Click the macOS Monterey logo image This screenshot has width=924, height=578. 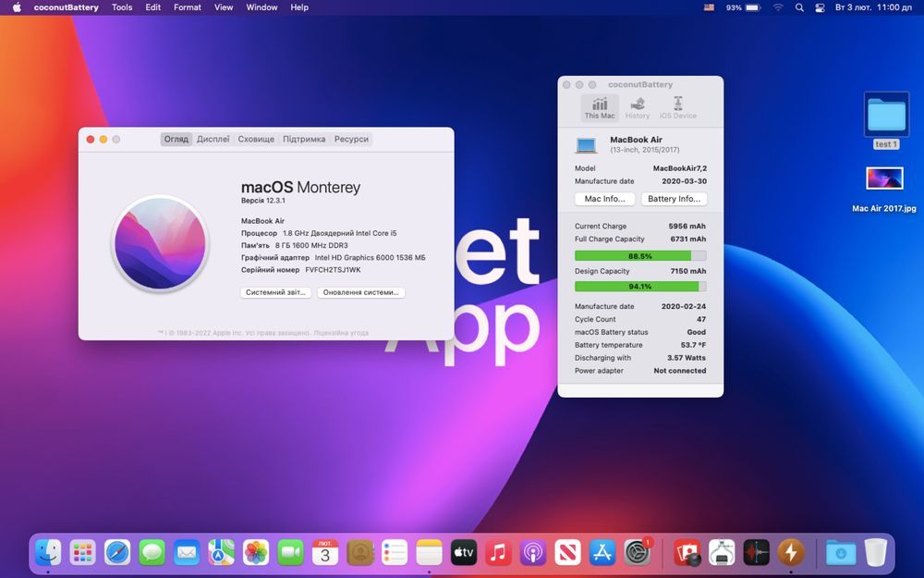160,243
